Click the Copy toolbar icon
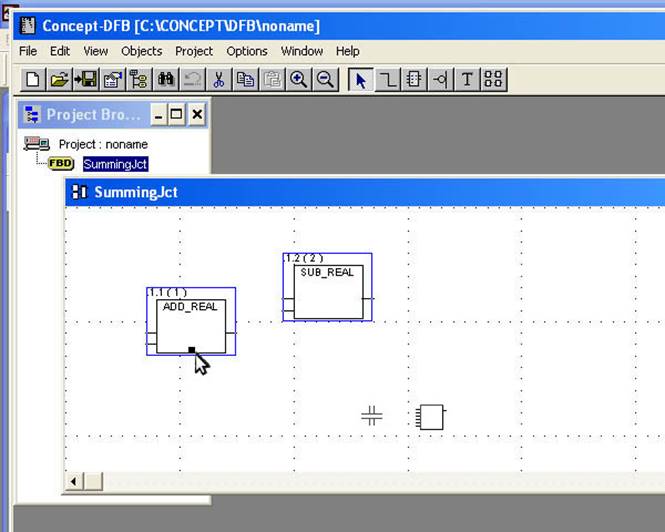665x532 pixels. point(245,79)
